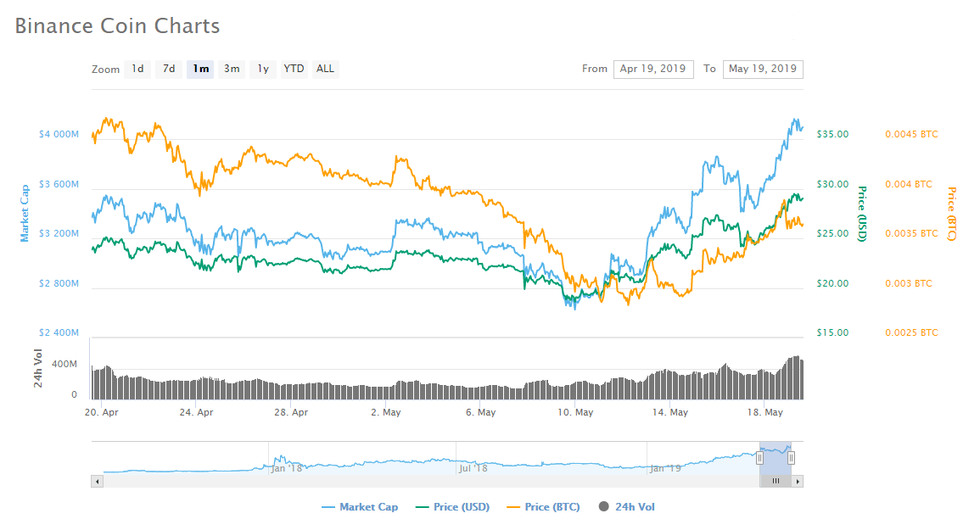Select the 7d zoom preset
Screen dimensions: 980x519
click(168, 69)
